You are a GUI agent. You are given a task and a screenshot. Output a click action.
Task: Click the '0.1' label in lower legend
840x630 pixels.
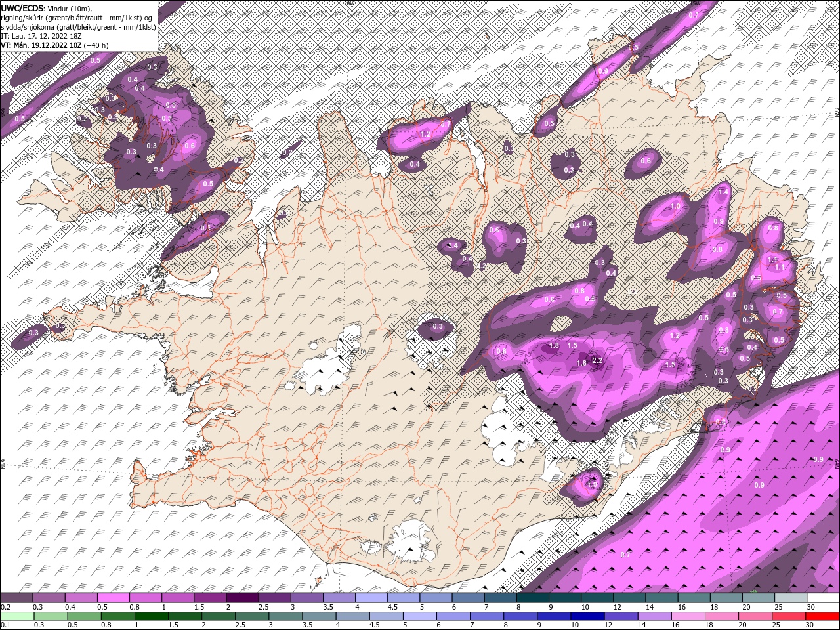click(x=5, y=625)
